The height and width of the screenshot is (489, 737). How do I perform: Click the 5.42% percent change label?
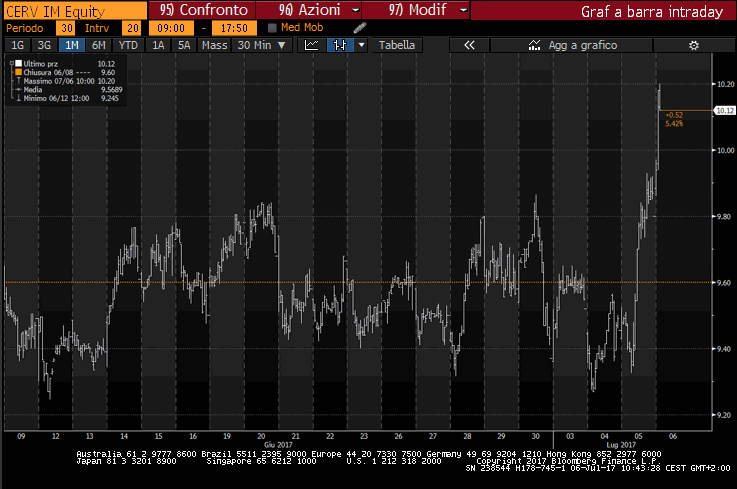point(674,124)
